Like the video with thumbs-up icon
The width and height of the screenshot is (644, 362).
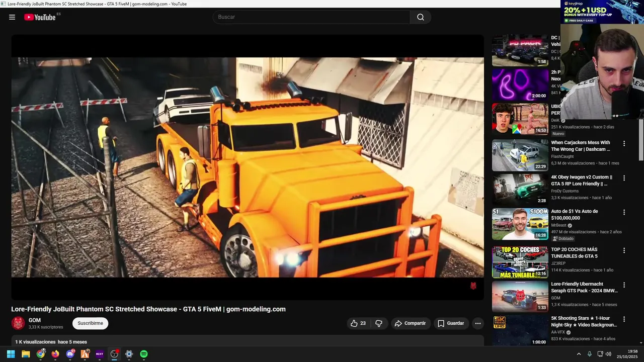tap(358, 323)
